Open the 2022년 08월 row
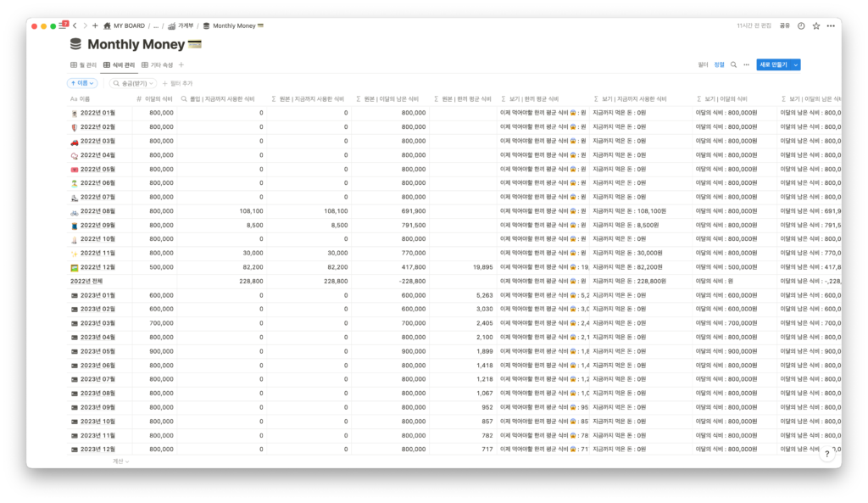This screenshot has height=503, width=868. click(x=97, y=211)
